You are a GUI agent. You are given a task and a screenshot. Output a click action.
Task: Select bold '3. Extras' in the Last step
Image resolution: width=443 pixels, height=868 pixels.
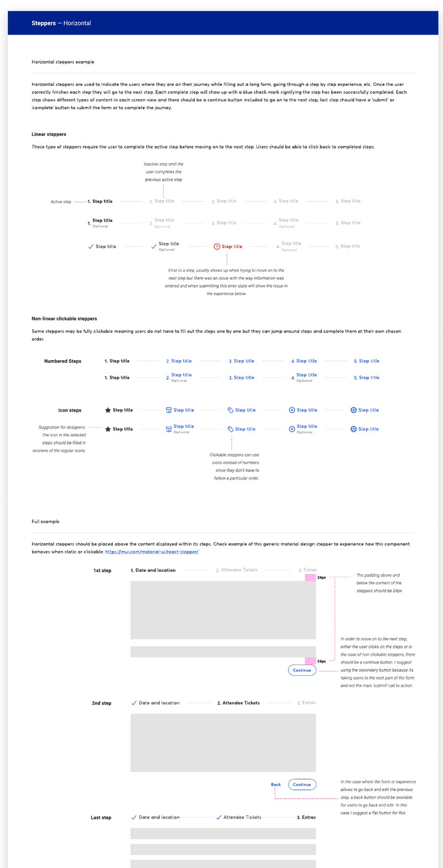[306, 817]
